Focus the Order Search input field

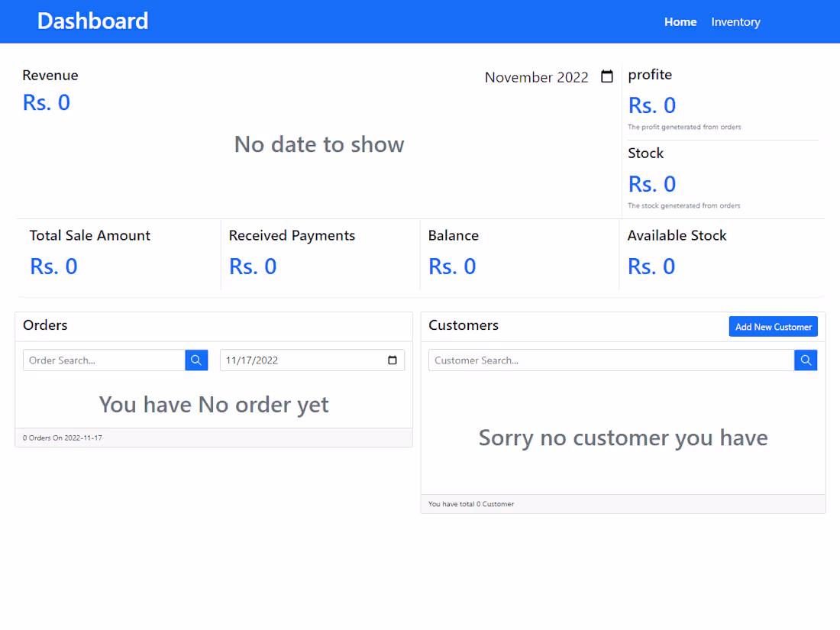pyautogui.click(x=104, y=360)
